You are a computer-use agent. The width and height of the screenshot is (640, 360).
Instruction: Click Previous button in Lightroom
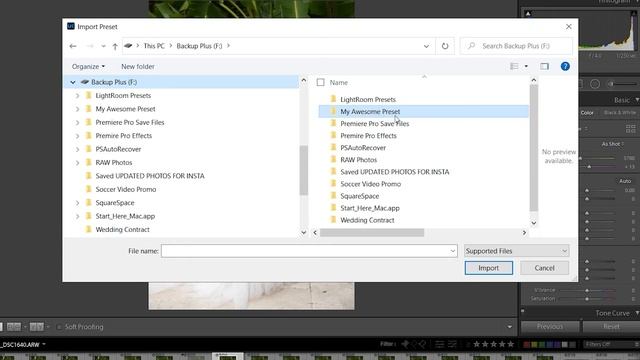tap(550, 327)
